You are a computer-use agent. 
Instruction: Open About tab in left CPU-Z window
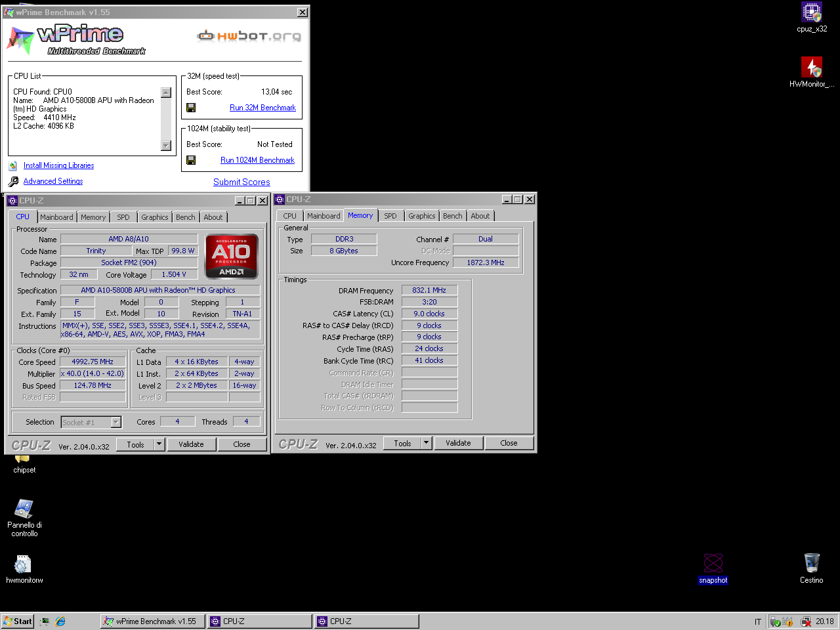click(213, 217)
